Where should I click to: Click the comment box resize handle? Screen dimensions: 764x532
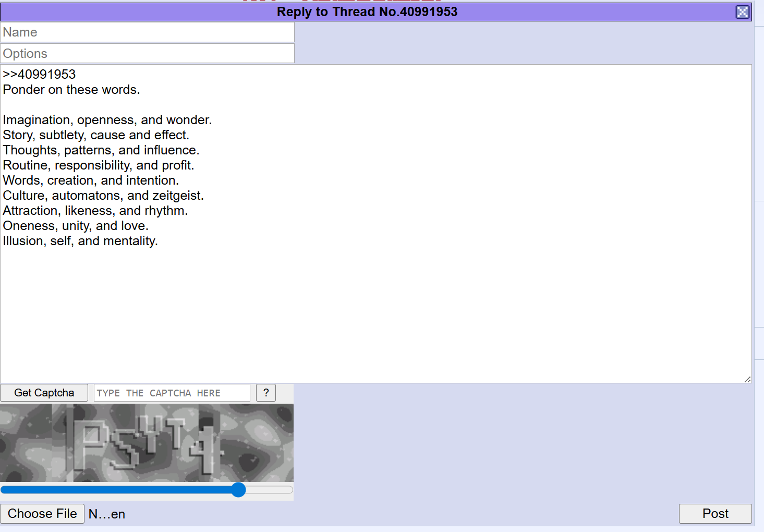pos(747,379)
